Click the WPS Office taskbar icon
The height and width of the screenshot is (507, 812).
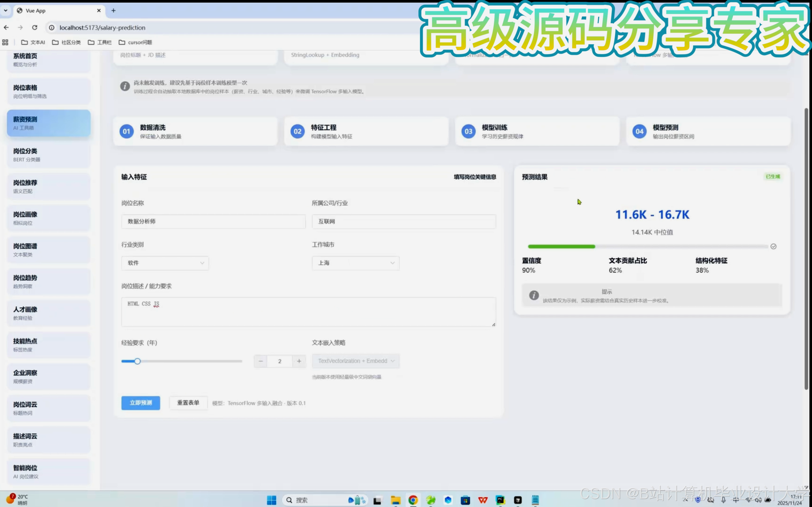coord(483,500)
